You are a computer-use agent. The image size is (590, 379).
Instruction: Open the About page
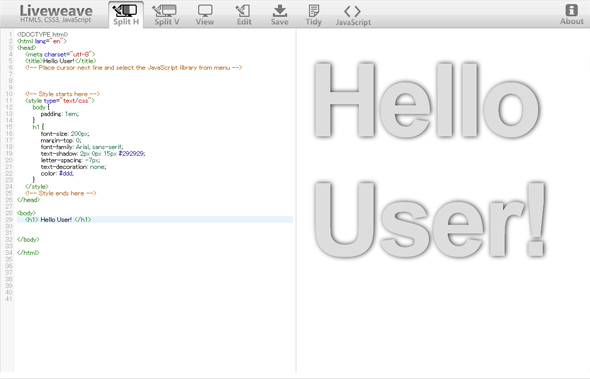click(x=572, y=15)
